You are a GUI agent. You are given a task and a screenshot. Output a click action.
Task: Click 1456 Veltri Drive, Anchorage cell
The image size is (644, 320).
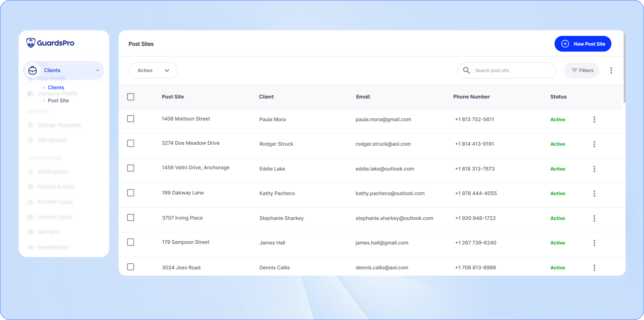196,168
